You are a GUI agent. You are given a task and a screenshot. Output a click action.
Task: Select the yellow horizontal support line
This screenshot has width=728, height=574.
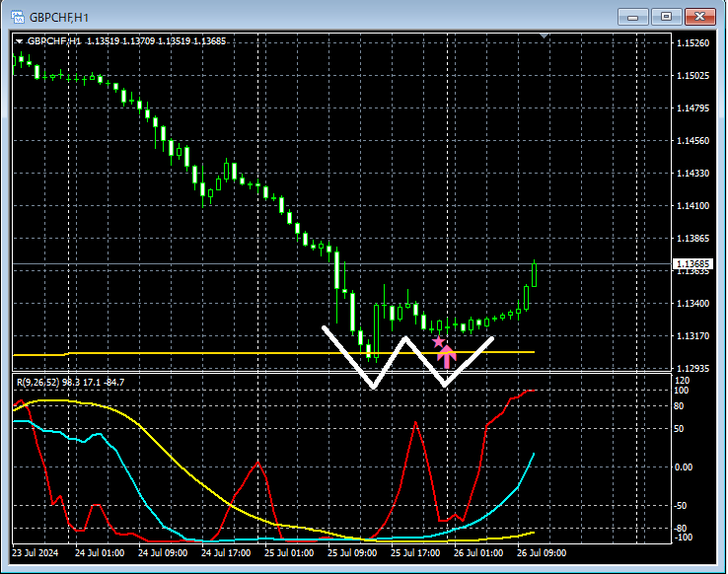point(197,352)
